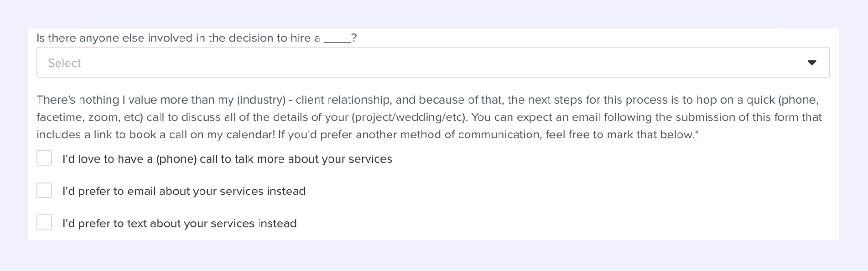Open the Select dropdown for decision involvement
Viewport: 868px width, 271px height.
[433, 62]
